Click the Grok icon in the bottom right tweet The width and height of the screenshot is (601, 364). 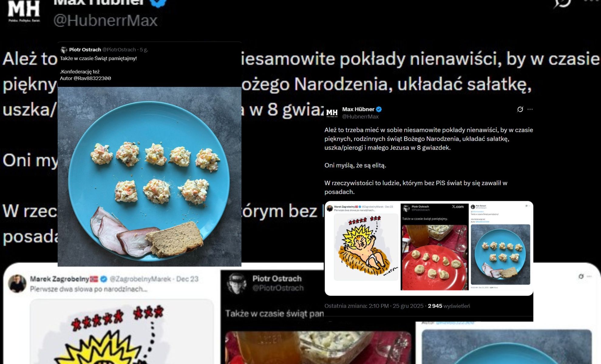coord(581,276)
